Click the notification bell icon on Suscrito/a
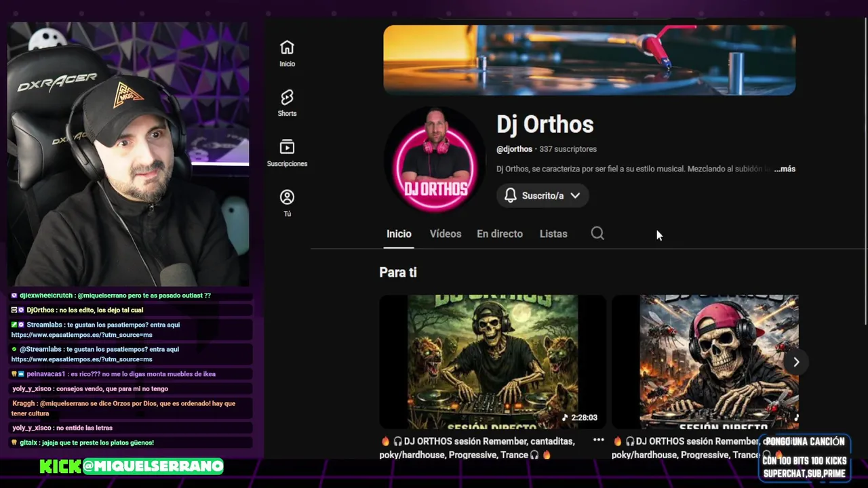Viewport: 868px width, 488px height. point(510,195)
